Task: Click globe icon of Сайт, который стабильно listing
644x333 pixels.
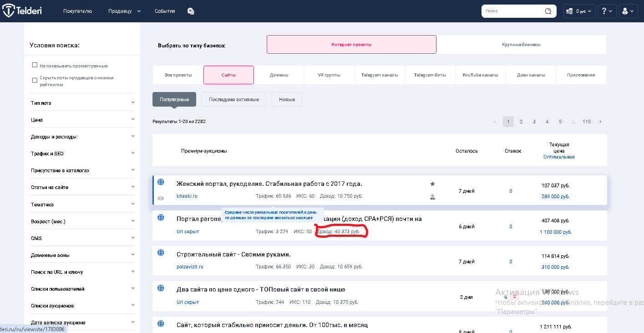Action: (161, 323)
